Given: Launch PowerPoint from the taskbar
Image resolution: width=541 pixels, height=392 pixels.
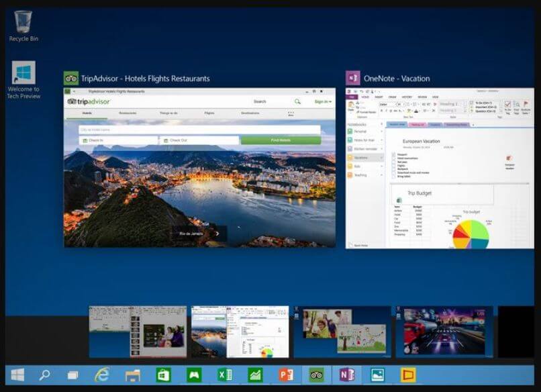Looking at the screenshot, I should click(x=286, y=375).
